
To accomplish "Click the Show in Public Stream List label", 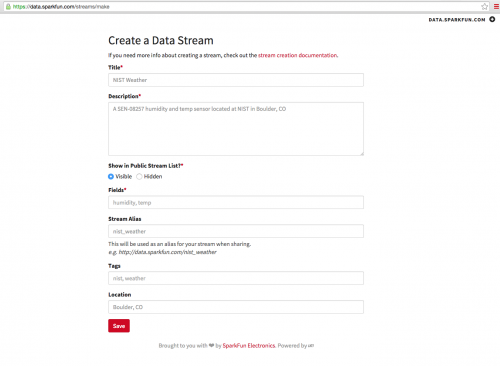I will coord(146,166).
